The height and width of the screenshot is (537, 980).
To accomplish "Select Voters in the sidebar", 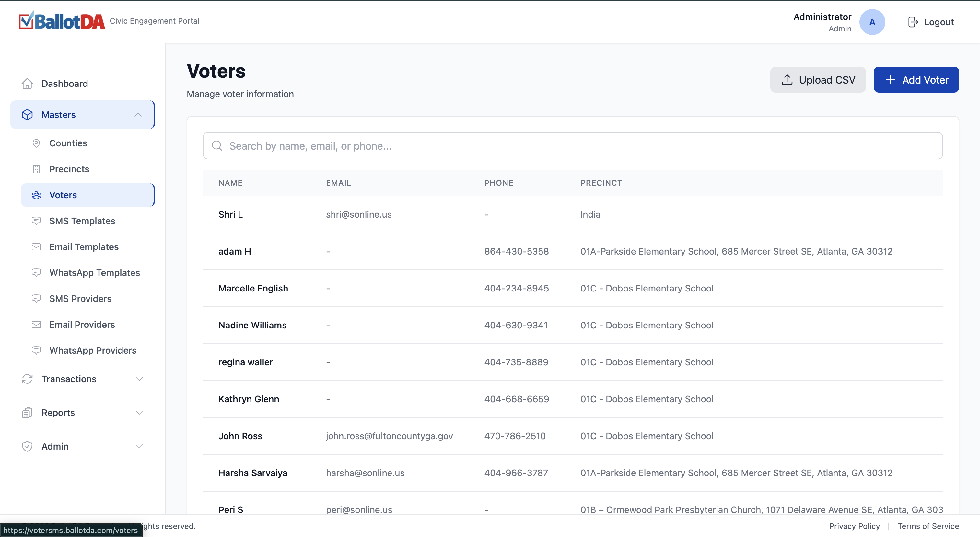I will [87, 195].
